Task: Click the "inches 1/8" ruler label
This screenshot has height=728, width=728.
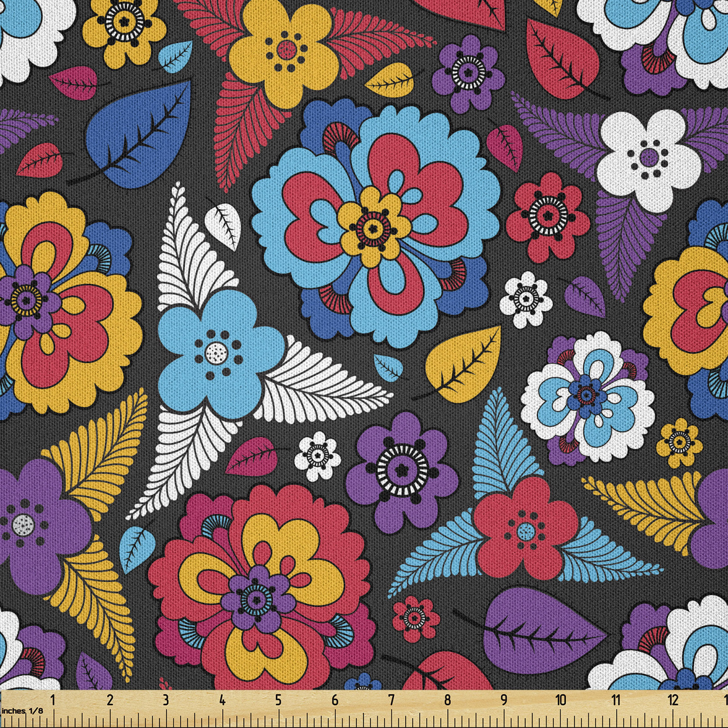Action: coord(22,711)
